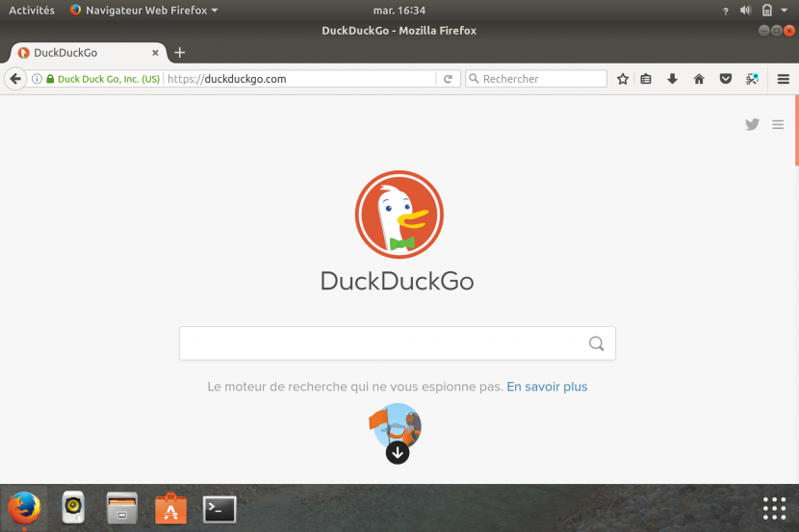
Task: Open a new tab with plus button
Action: pos(179,53)
